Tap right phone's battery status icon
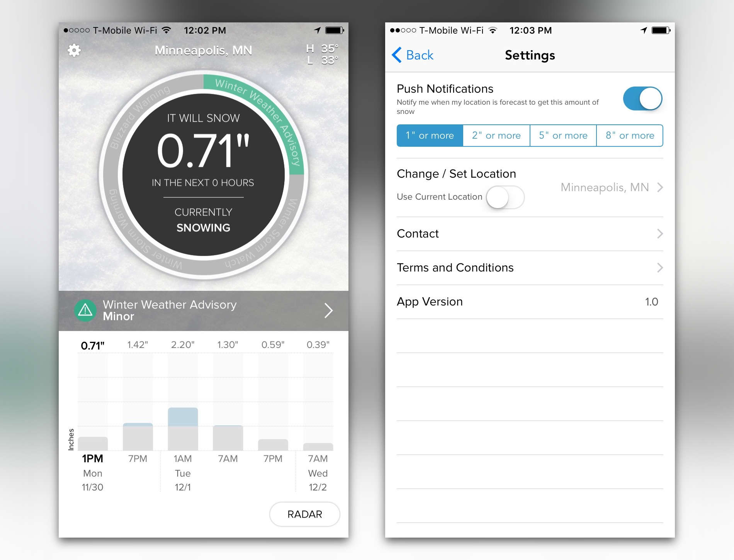The height and width of the screenshot is (560, 734). [661, 30]
